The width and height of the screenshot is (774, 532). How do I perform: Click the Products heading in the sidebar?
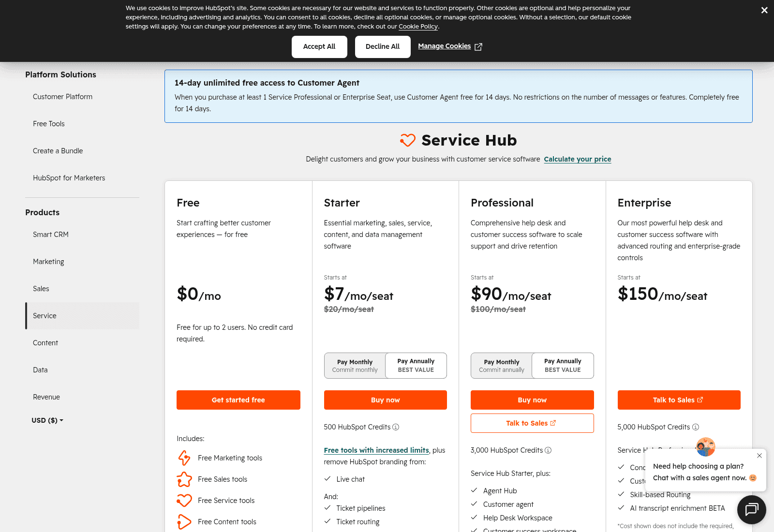43,212
